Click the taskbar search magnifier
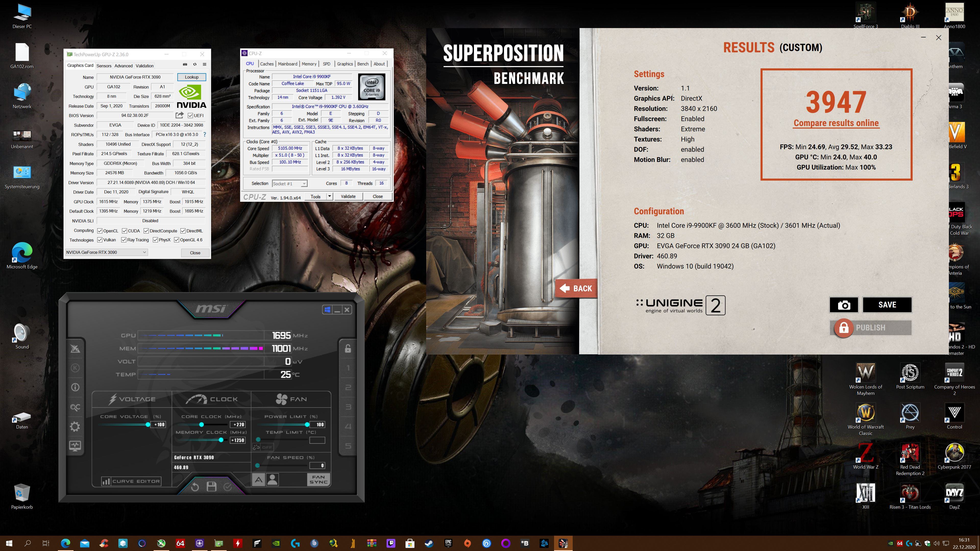Screen dimensions: 980x551 28,543
